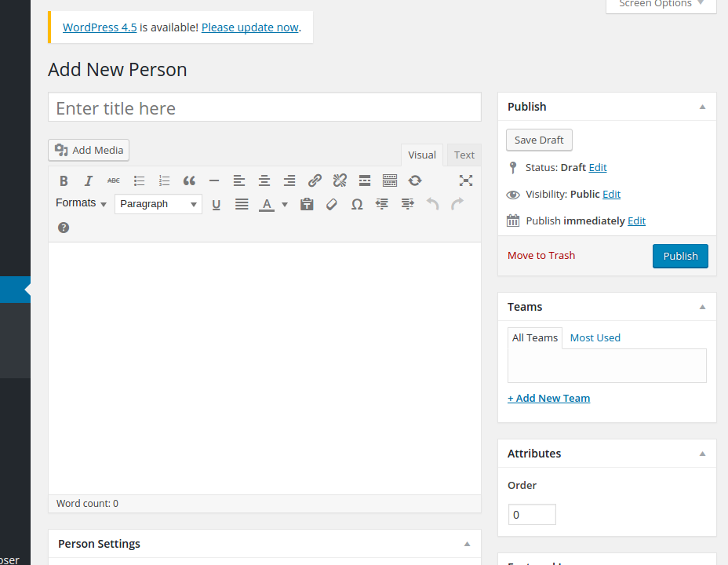The width and height of the screenshot is (728, 565).
Task: Click the paste as text icon
Action: click(x=307, y=204)
